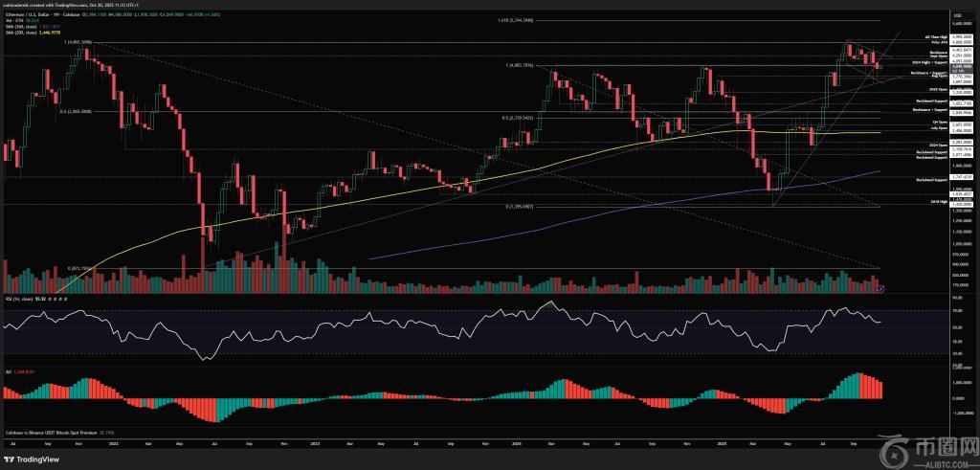Click the 2022 label on the time axis

[116, 445]
